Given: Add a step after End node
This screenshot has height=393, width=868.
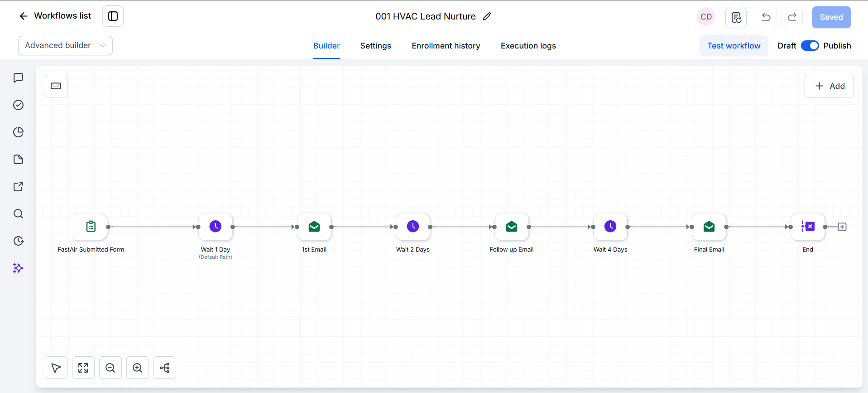Looking at the screenshot, I should coord(842,227).
